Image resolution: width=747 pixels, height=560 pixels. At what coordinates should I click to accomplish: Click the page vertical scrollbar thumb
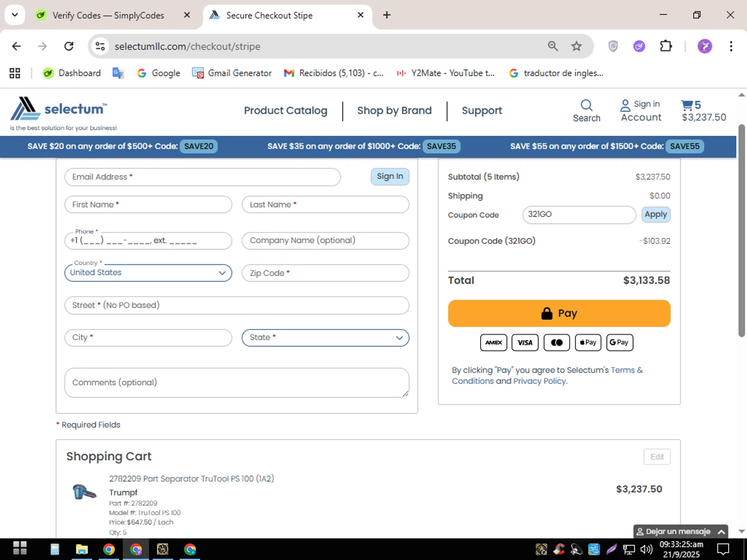pos(742,230)
